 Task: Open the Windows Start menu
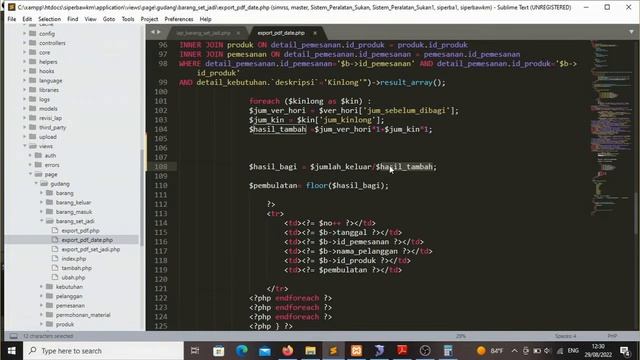coord(11,351)
